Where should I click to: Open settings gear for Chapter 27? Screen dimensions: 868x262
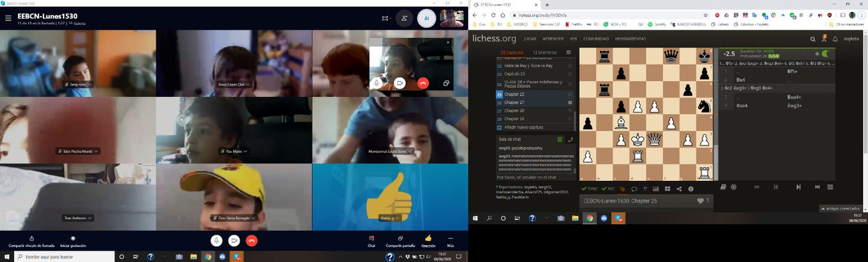[570, 103]
